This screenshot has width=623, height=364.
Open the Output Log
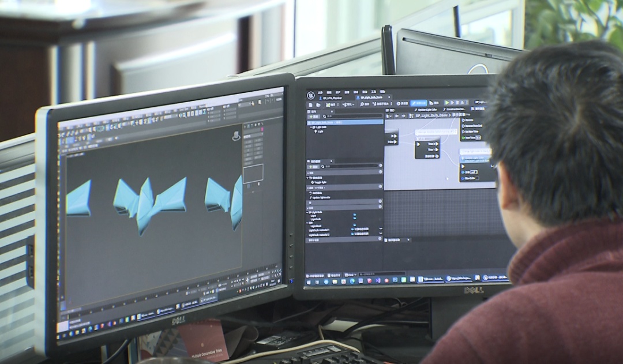pyautogui.click(x=334, y=275)
